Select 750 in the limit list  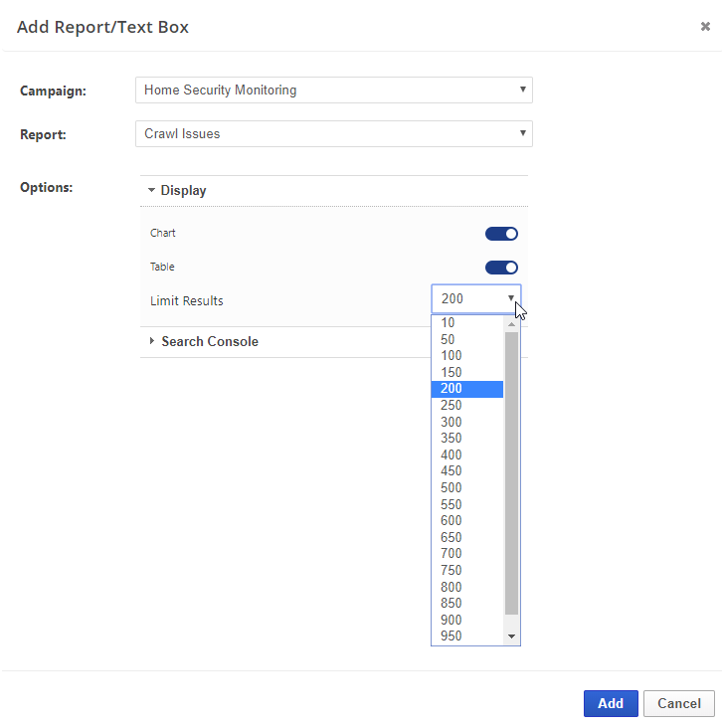click(x=451, y=570)
